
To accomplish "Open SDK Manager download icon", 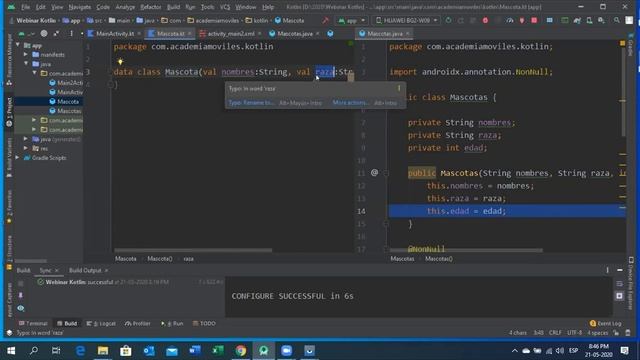I will 601,20.
